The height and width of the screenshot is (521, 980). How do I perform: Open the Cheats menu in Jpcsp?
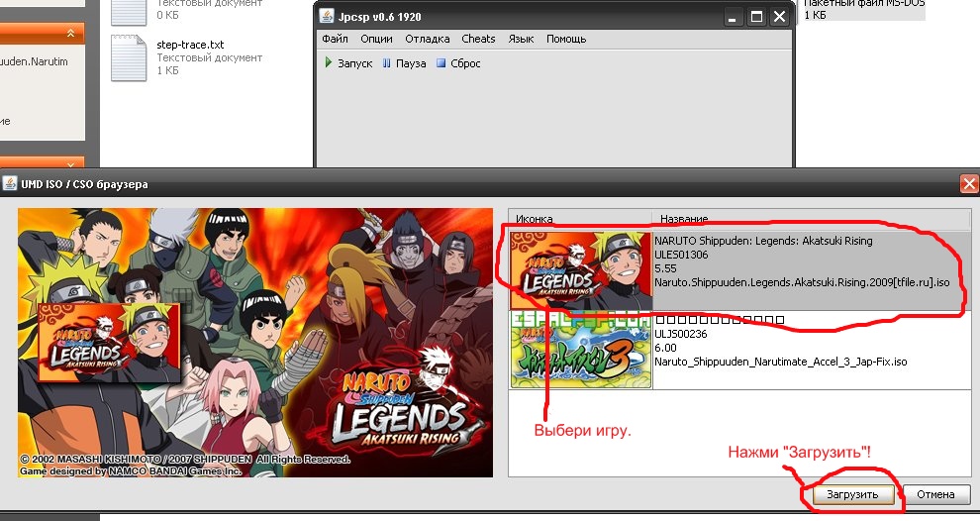pyautogui.click(x=478, y=39)
